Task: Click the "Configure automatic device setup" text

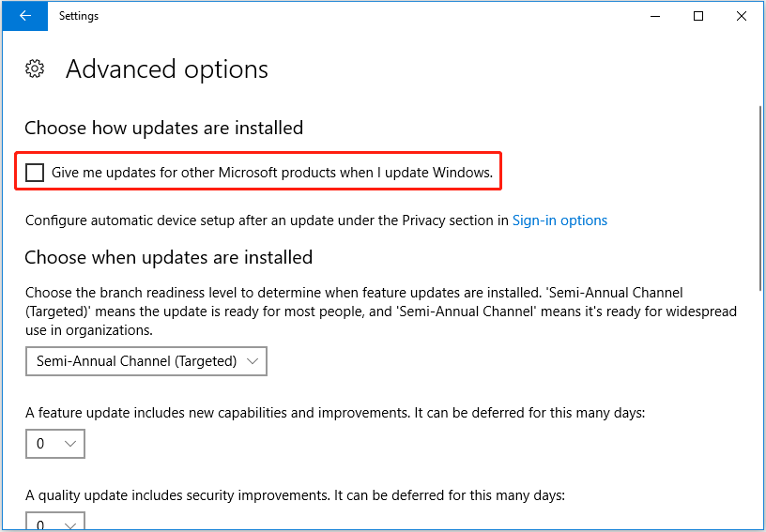Action: [x=267, y=220]
